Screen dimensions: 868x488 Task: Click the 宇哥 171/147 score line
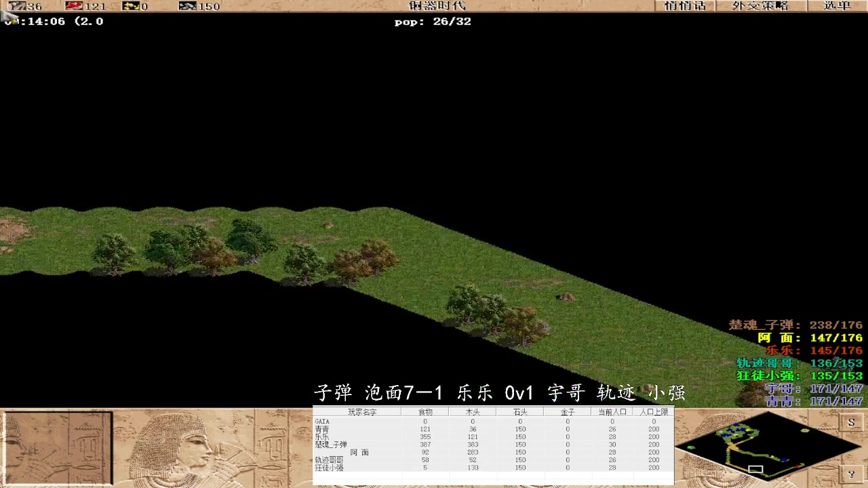click(814, 389)
